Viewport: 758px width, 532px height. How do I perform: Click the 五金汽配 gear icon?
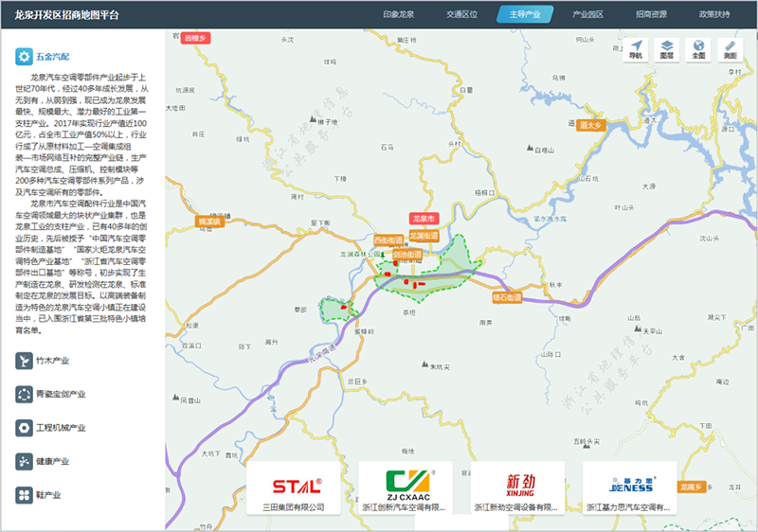pos(24,57)
